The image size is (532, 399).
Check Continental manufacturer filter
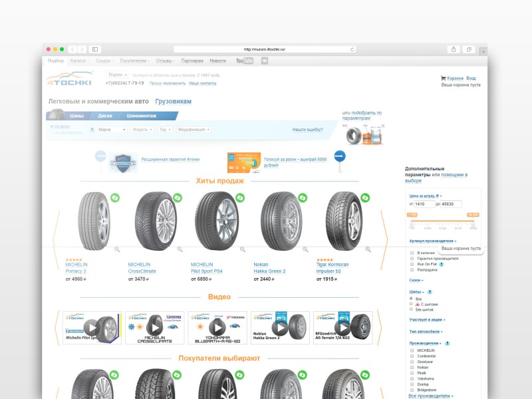[412, 356]
